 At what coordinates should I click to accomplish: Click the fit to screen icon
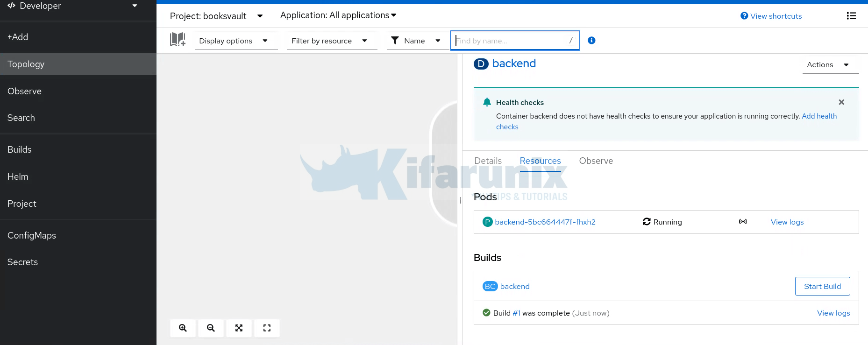tap(239, 328)
